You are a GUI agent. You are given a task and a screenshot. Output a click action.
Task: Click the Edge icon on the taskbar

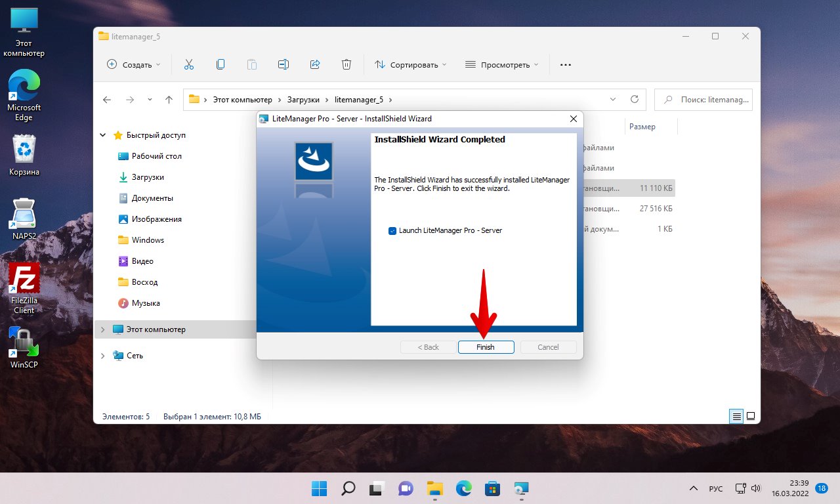click(x=463, y=488)
